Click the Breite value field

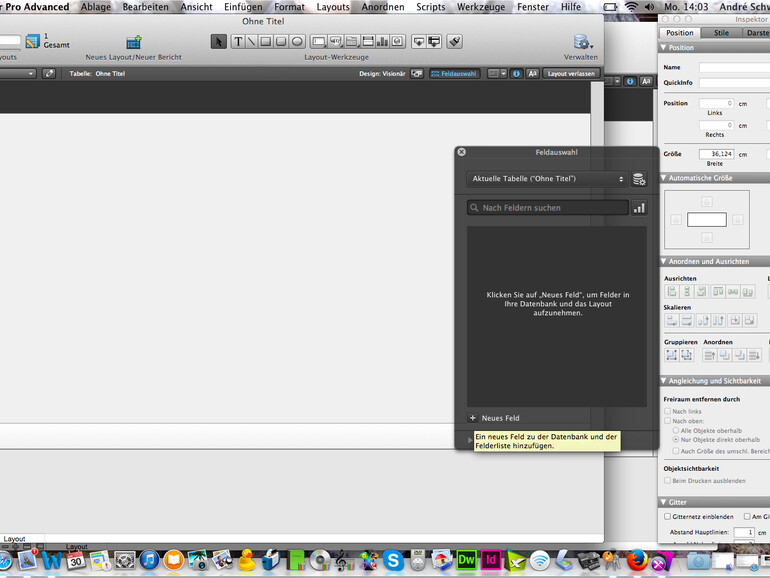click(x=716, y=154)
